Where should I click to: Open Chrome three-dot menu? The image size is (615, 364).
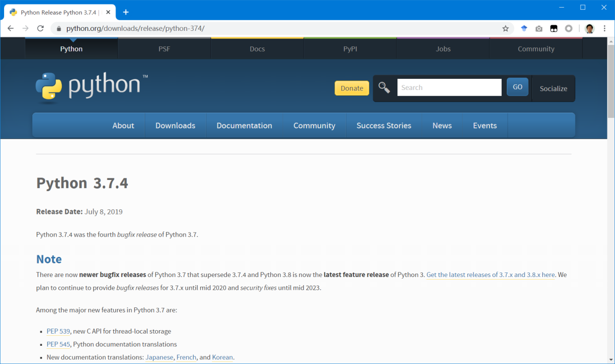604,29
